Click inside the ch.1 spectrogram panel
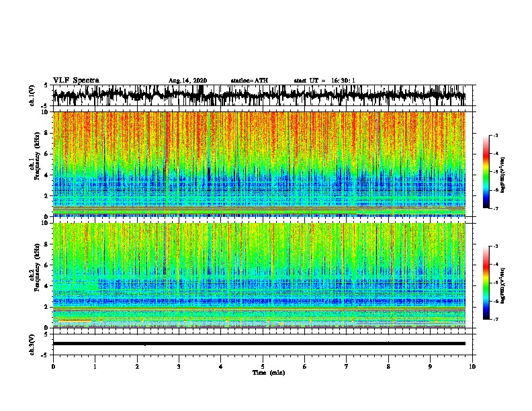This screenshot has height=411, width=532. 259,164
